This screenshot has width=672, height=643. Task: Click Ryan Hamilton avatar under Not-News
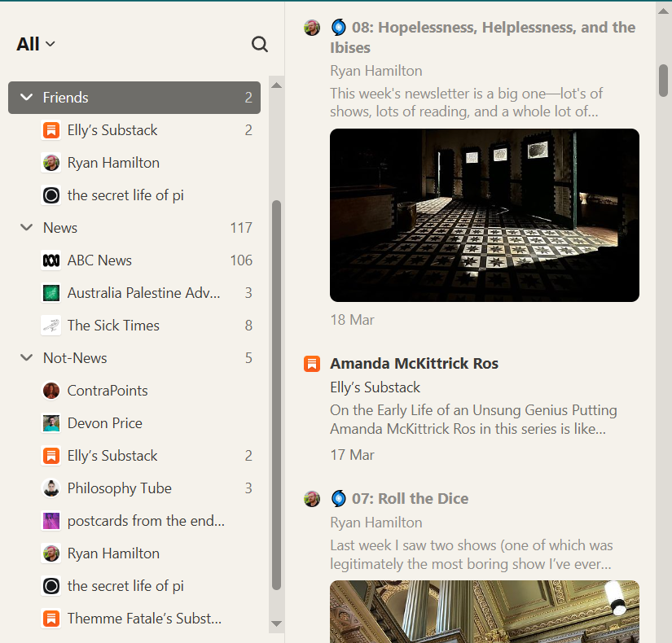tap(51, 553)
